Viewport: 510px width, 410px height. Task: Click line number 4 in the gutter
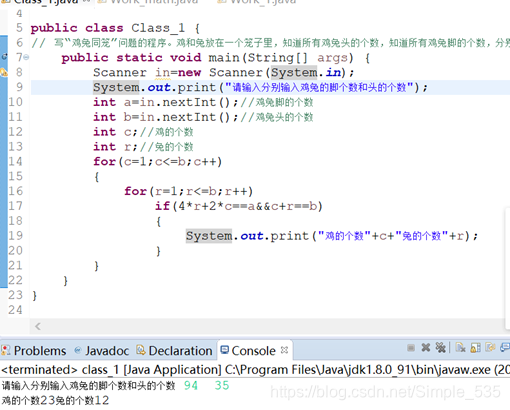click(19, 13)
